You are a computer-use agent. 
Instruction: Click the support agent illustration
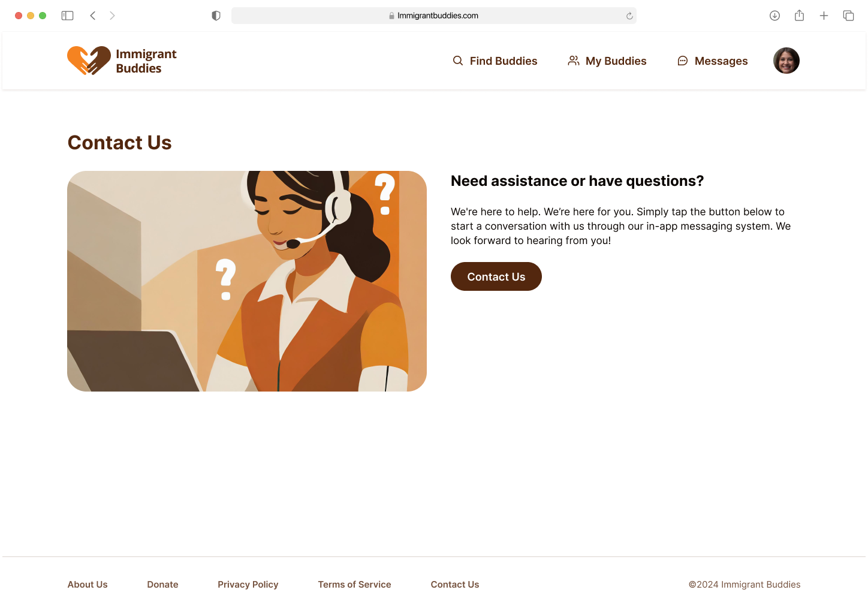[x=247, y=281]
